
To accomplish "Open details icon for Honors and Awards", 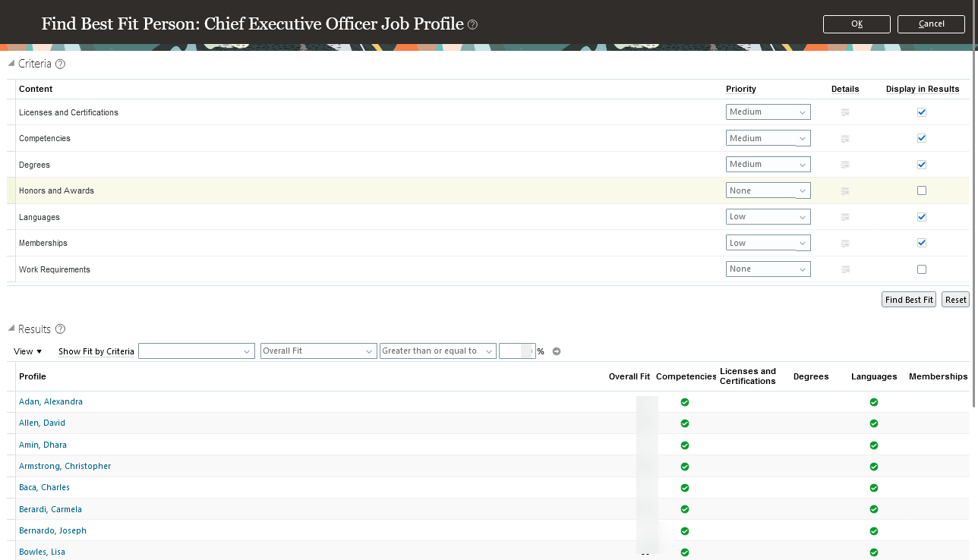I will [845, 191].
